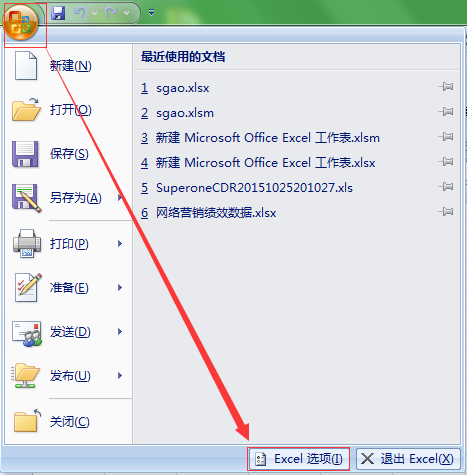Click the Redo arrow icon
This screenshot has width=467, height=475.
click(x=111, y=13)
